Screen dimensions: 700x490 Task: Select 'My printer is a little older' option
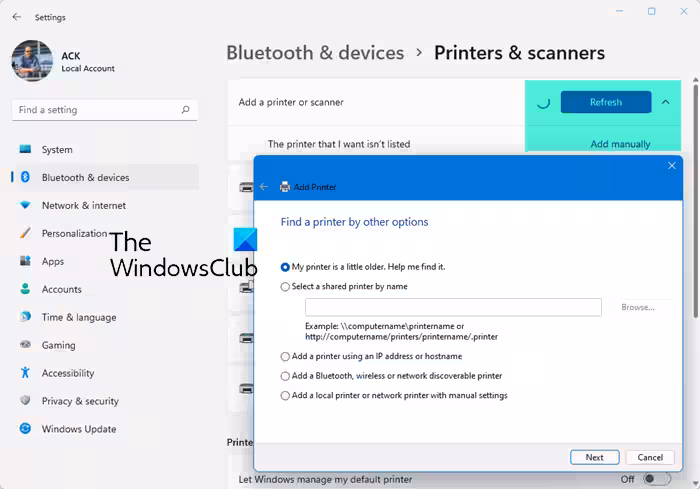285,267
